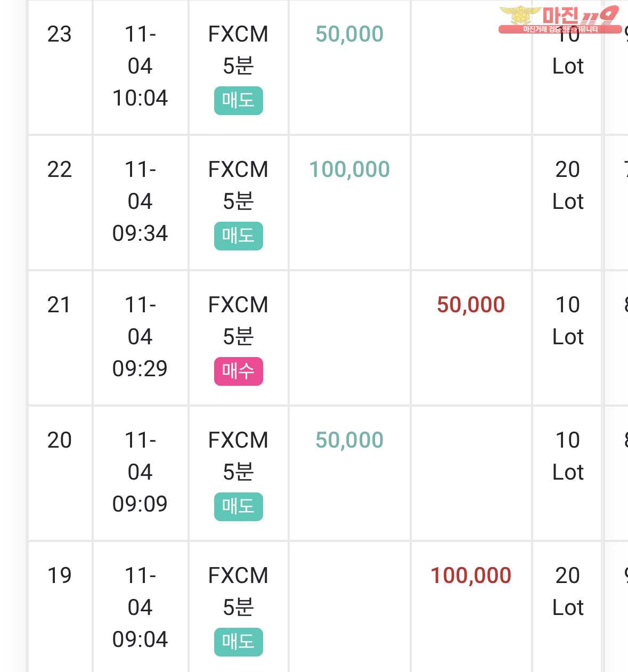Click the 11-04 09:09 timestamp cell
The image size is (628, 672).
click(x=140, y=472)
